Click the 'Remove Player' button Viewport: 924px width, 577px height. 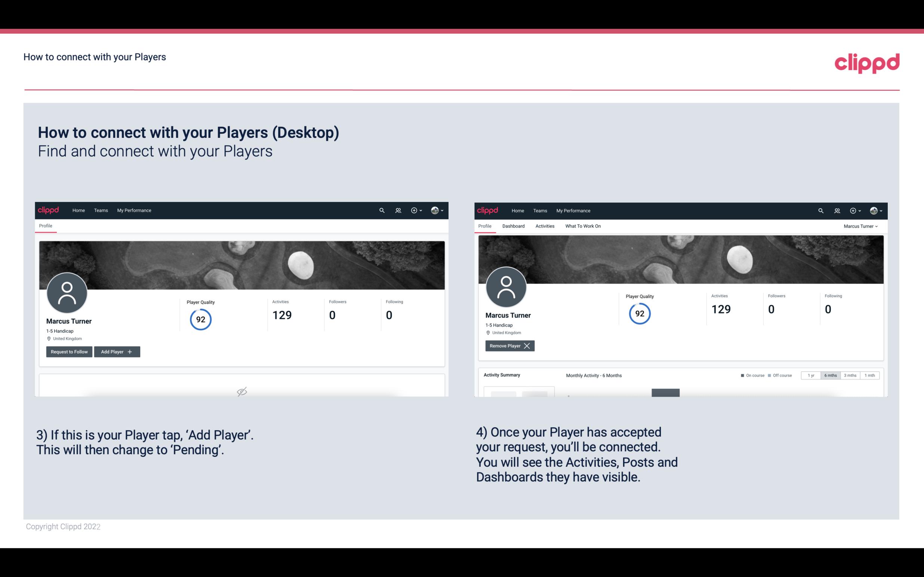click(509, 346)
